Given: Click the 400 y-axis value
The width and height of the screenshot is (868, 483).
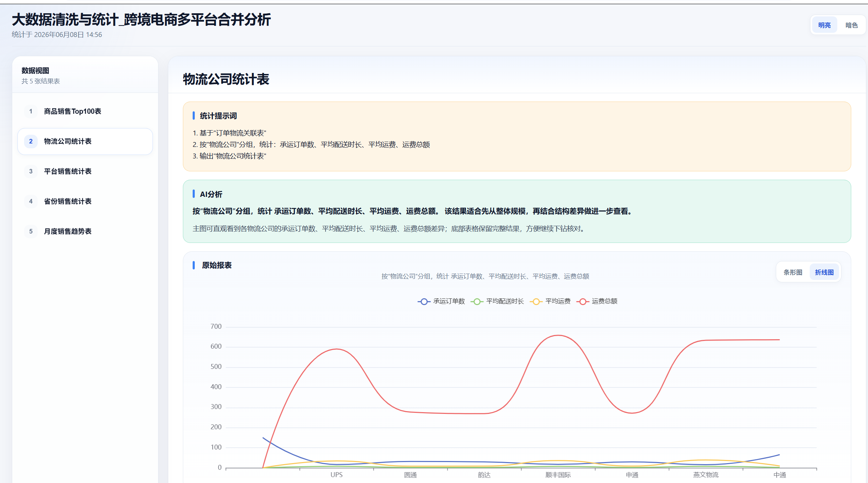Looking at the screenshot, I should 216,387.
